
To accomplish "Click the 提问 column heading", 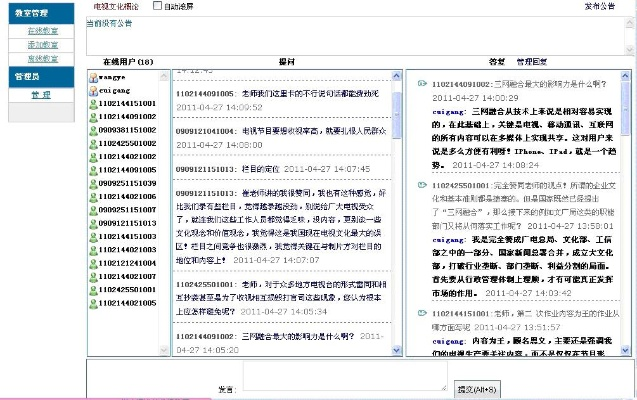I will [286, 62].
